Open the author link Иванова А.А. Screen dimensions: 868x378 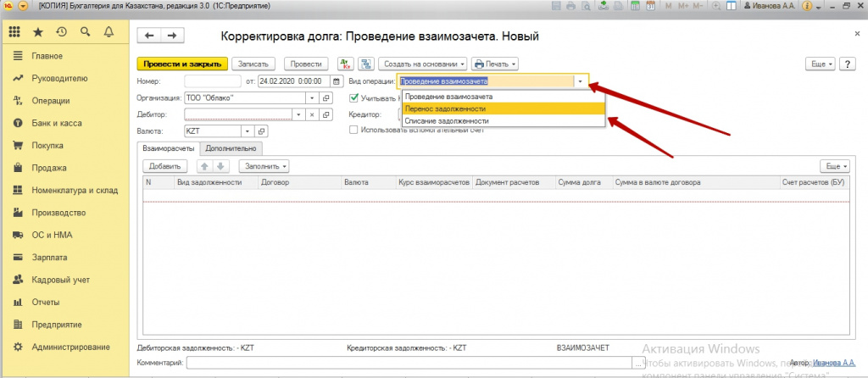[x=834, y=363]
